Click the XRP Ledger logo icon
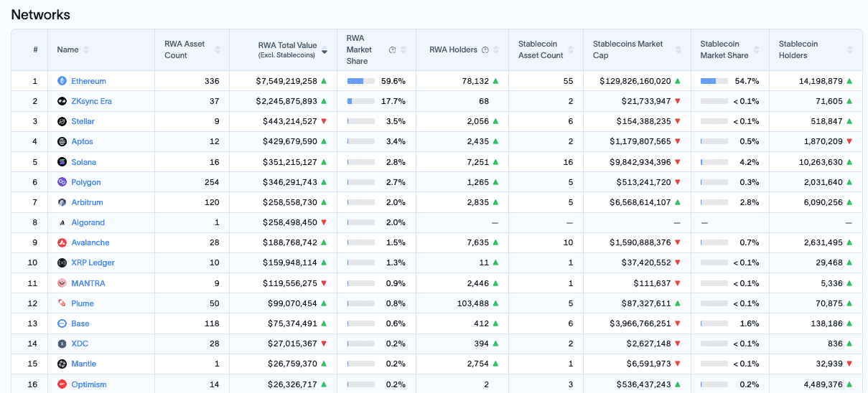Image resolution: width=868 pixels, height=393 pixels. (62, 262)
